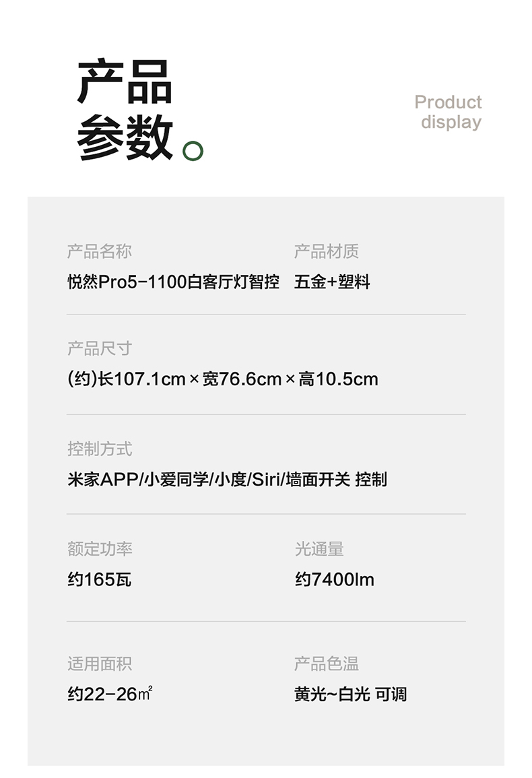Image resolution: width=532 pixels, height=778 pixels.
Task: Click the dimensions text starting with 长107.1cm
Action: pyautogui.click(x=223, y=379)
